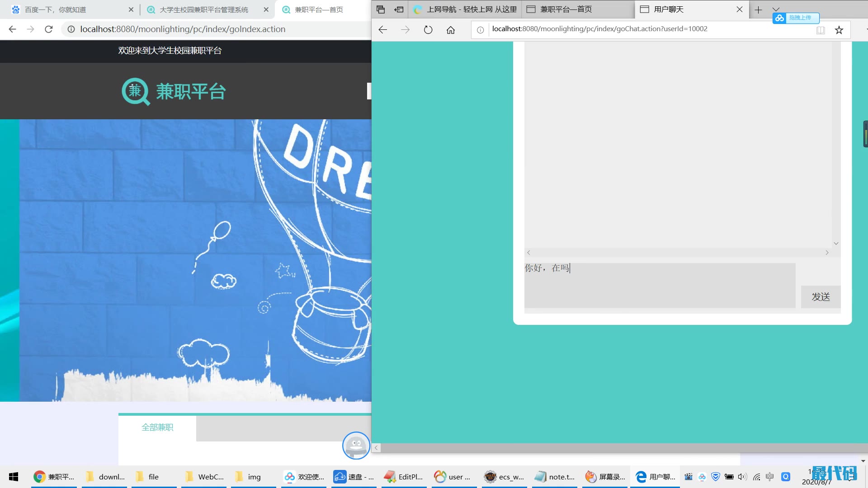
Task: Select the 全部兼职 tab
Action: tap(157, 427)
